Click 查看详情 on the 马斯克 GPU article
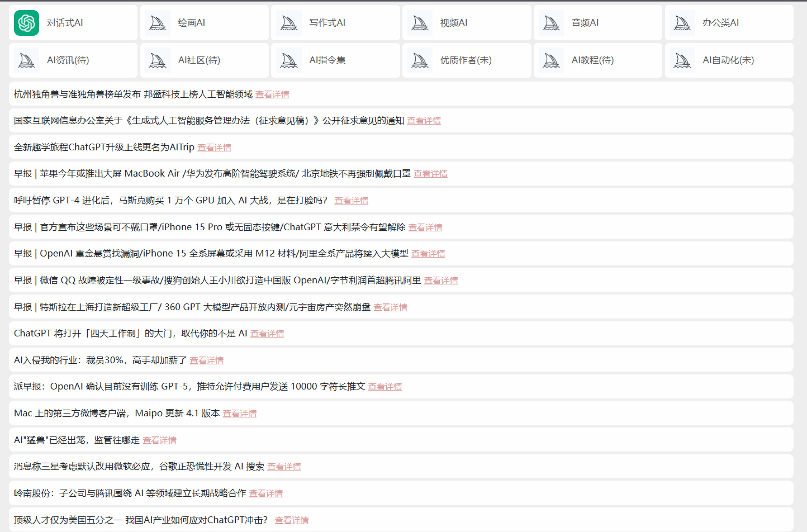This screenshot has height=532, width=807. click(351, 201)
